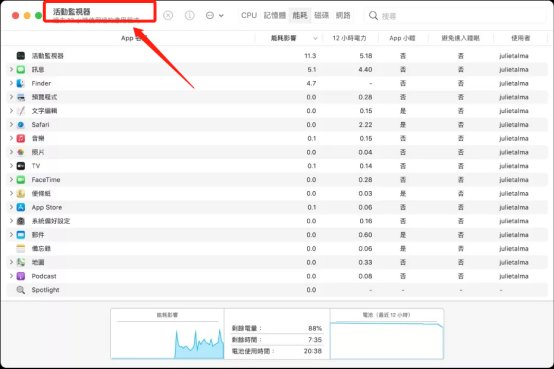Expand the 音樂 row disclosure arrow

11,138
